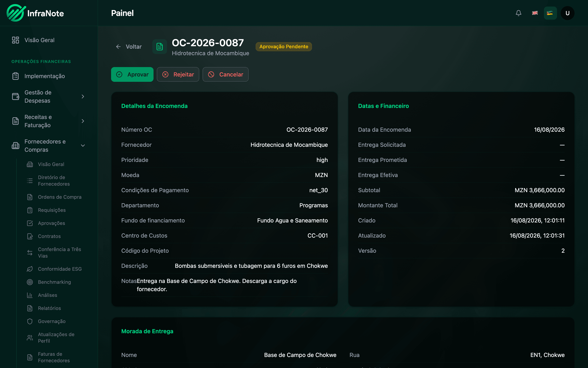Screen dimensions: 588x368
Task: Open the notifications bell
Action: click(x=518, y=13)
